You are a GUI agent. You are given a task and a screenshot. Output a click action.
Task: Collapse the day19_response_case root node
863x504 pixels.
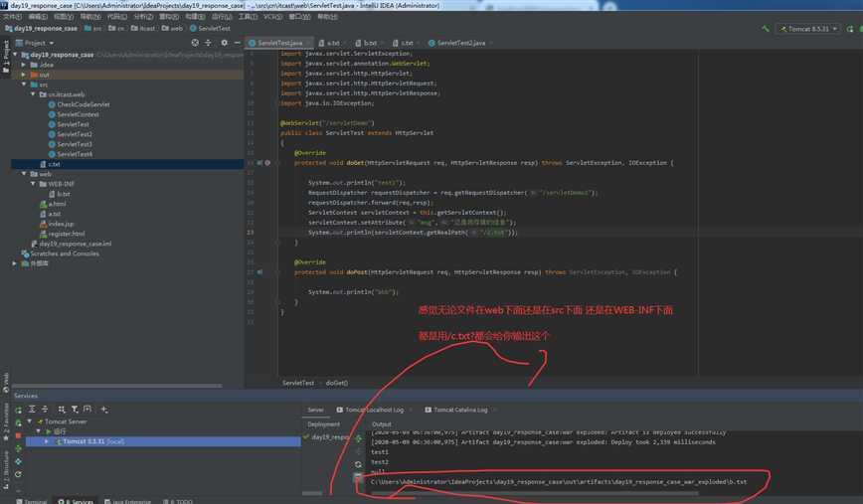pos(15,55)
